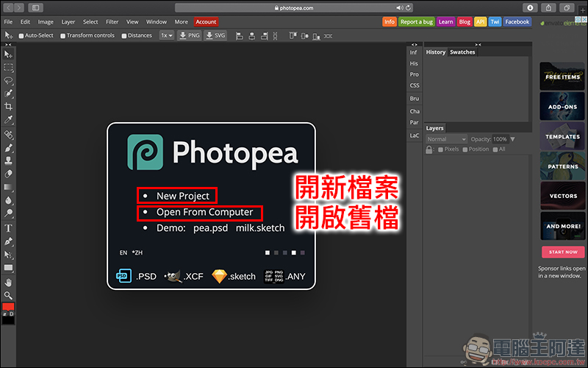Image resolution: width=588 pixels, height=368 pixels.
Task: Open the CSS side panel
Action: click(x=415, y=85)
